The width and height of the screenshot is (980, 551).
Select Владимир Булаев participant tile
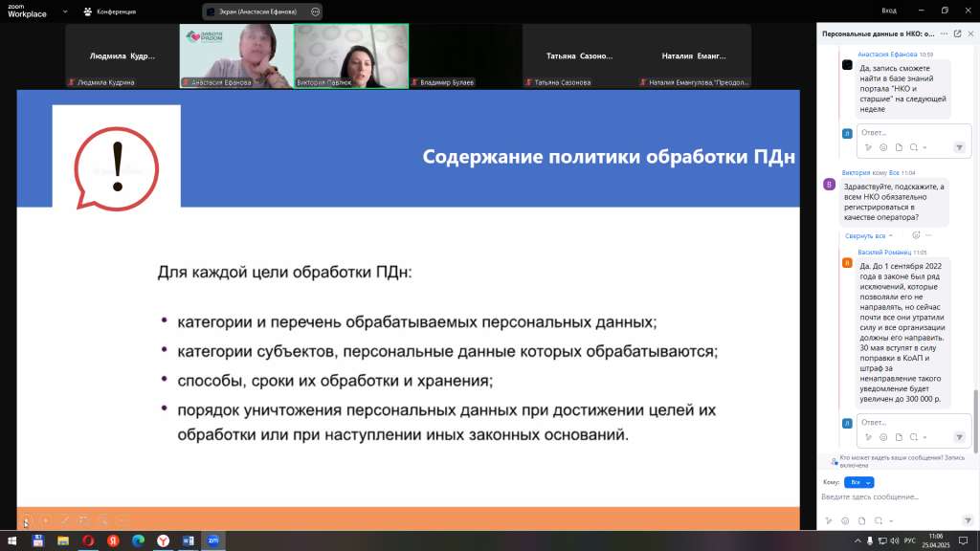pos(466,56)
